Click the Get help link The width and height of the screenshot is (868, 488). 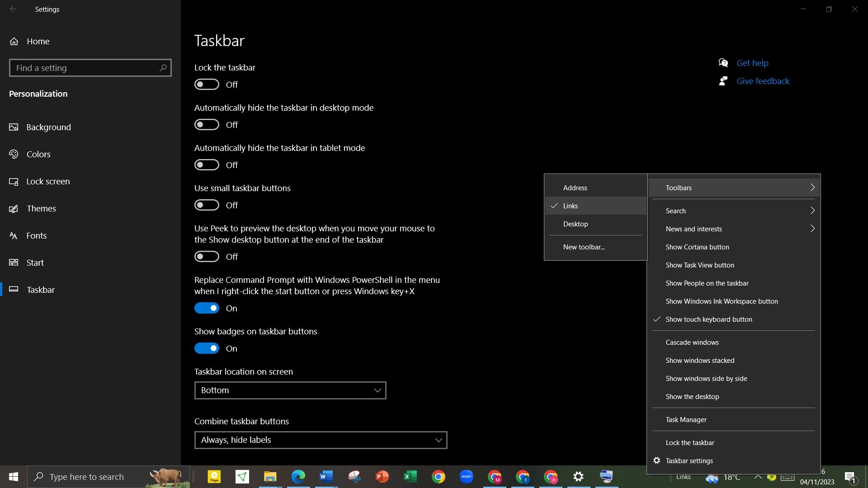[x=752, y=63]
